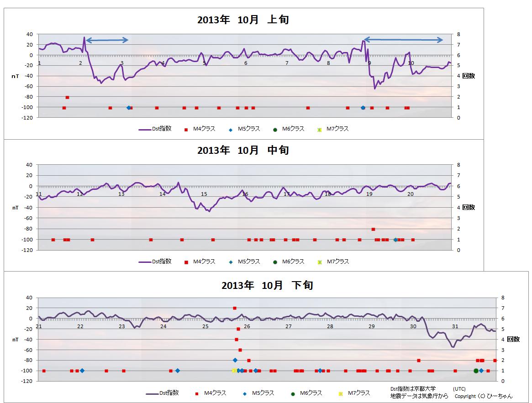The width and height of the screenshot is (532, 403).
Task: Click the Copyright (C) ひーちゃん text
Action: [x=483, y=396]
